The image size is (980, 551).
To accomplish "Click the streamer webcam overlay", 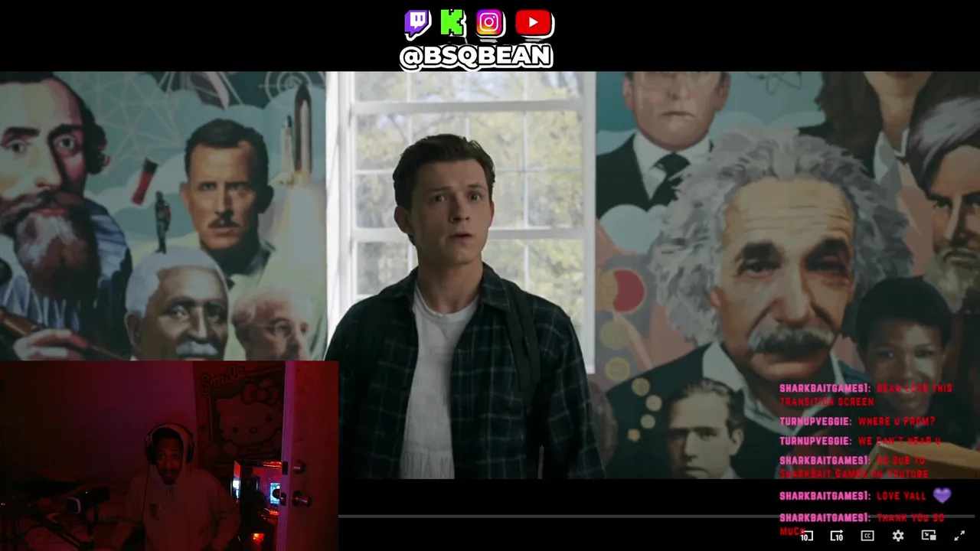I will pos(169,456).
